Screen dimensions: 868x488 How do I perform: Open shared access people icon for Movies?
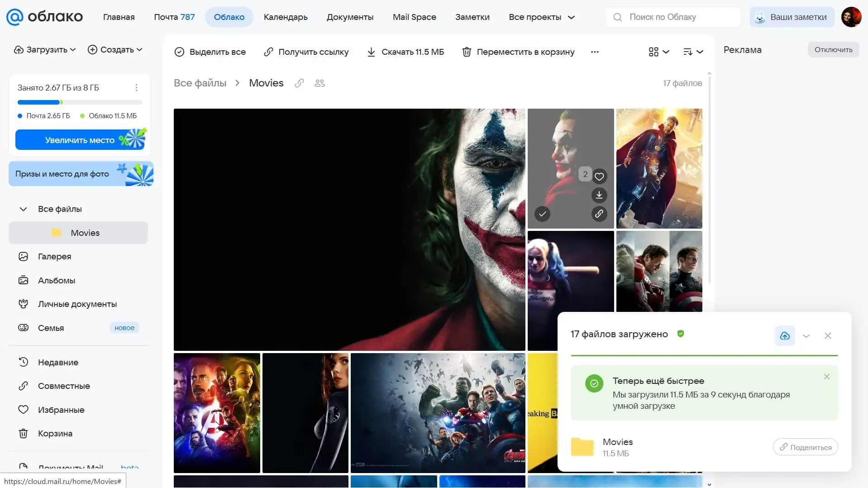coord(320,83)
